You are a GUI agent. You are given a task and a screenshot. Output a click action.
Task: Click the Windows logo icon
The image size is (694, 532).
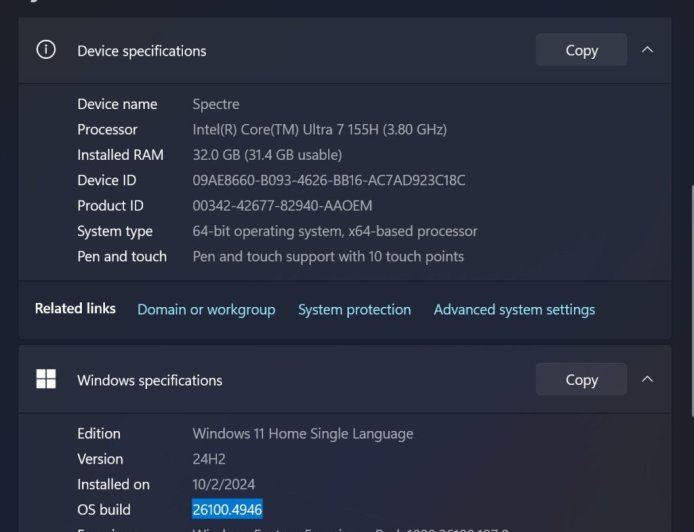click(46, 379)
